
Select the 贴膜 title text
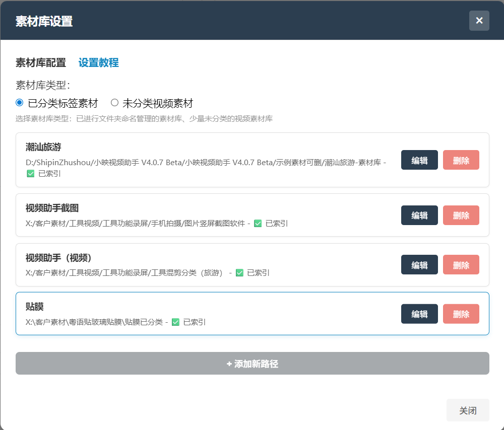pos(34,307)
